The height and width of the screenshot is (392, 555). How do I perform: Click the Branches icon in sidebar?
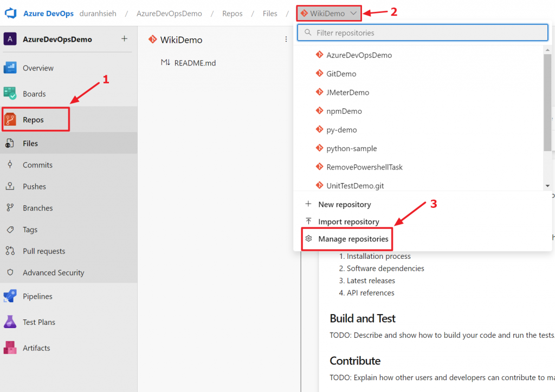[10, 208]
